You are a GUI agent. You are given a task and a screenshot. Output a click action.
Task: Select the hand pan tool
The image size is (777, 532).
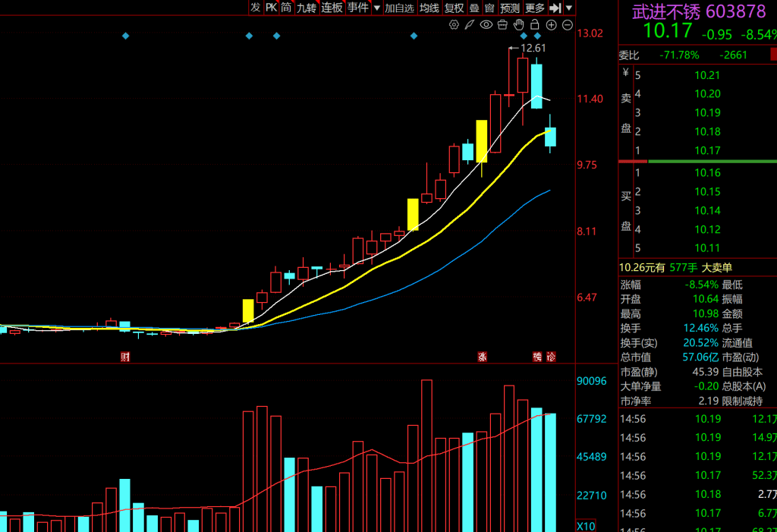(x=520, y=25)
